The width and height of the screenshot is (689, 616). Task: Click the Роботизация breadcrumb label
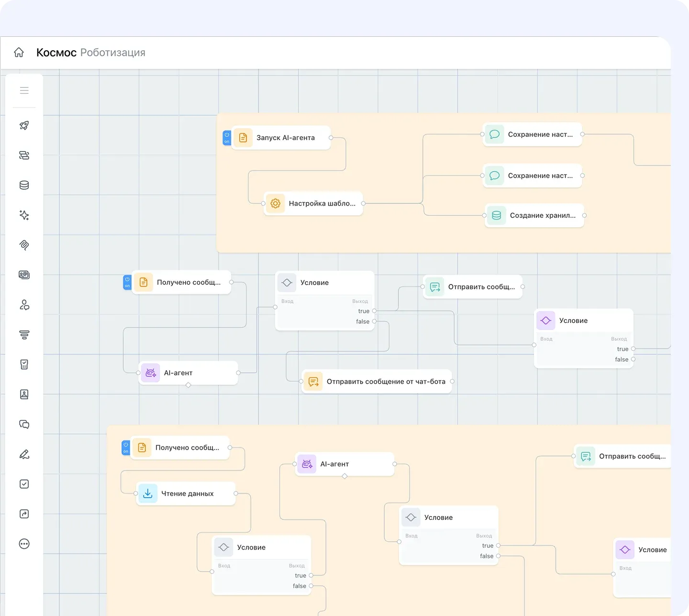pyautogui.click(x=113, y=53)
